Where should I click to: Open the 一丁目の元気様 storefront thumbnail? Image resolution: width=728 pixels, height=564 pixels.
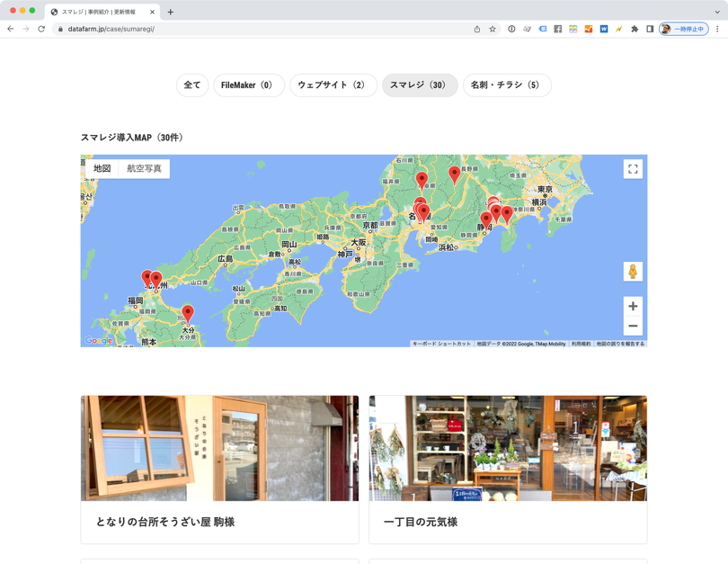(508, 448)
